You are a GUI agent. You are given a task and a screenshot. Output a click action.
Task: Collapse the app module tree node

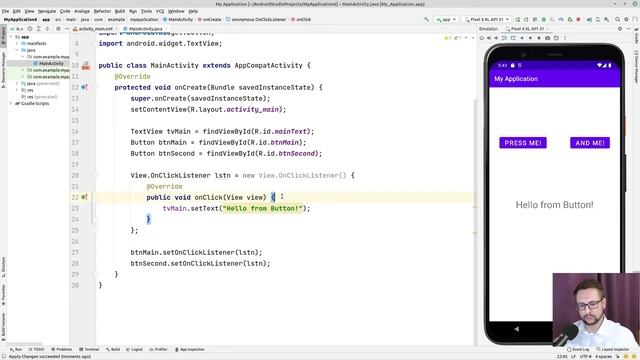11,37
